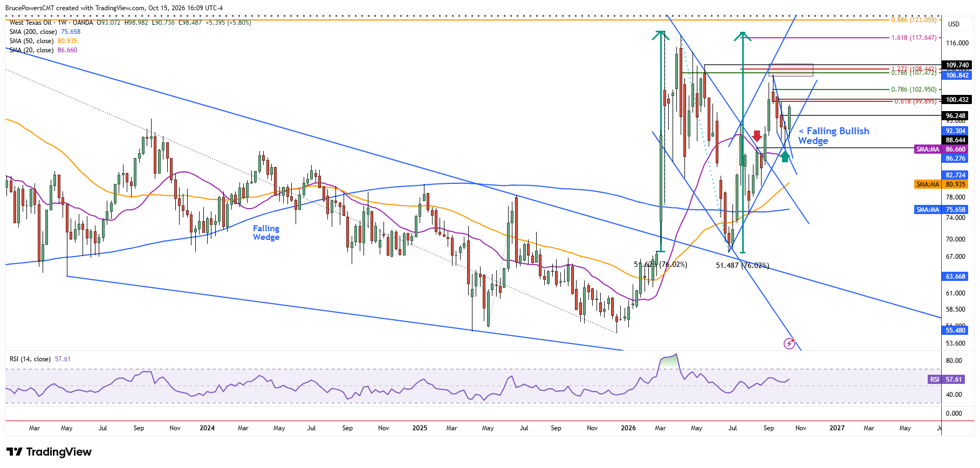Click the 96.248 price axis label
The image size is (980, 468).
(x=956, y=116)
